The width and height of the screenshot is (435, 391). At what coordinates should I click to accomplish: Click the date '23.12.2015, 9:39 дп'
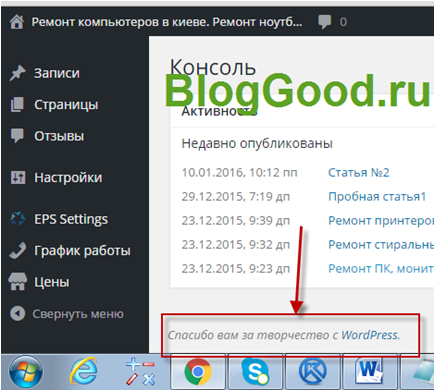[x=236, y=220]
